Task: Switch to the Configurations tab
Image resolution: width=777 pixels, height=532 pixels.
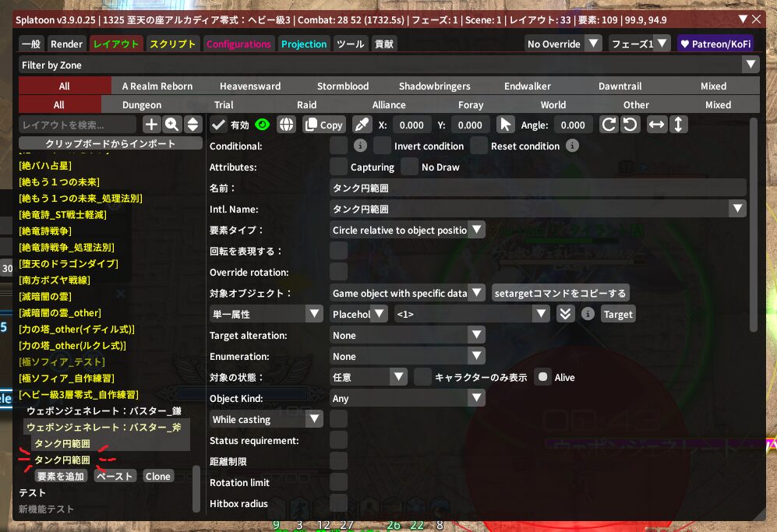Action: (x=238, y=44)
